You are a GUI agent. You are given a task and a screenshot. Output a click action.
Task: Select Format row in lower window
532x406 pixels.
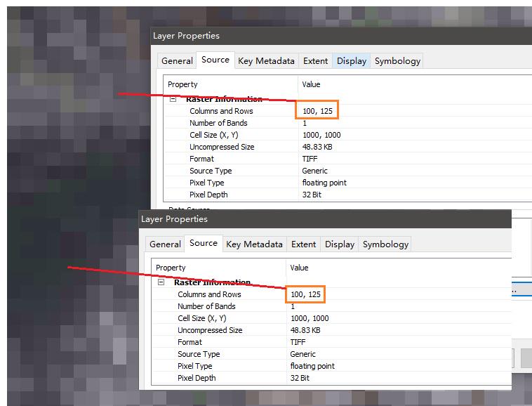(331, 342)
